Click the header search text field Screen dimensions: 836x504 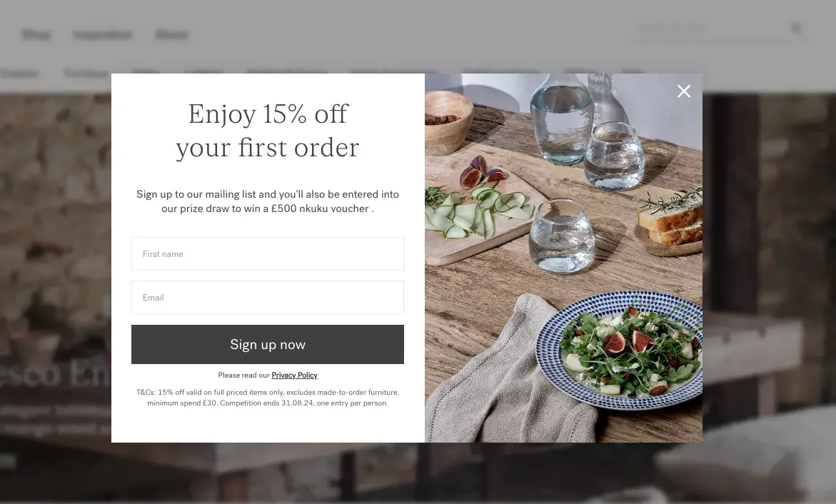pos(709,29)
